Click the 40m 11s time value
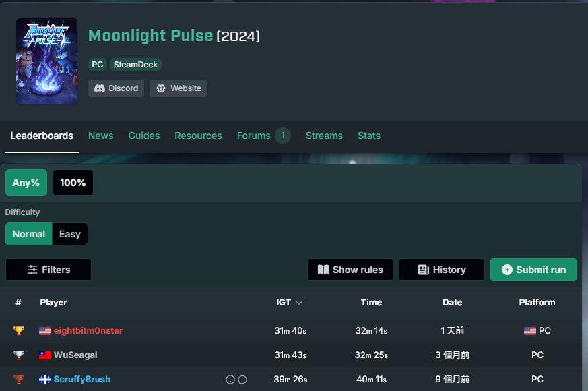Viewport: 588px width, 391px height. 371,379
